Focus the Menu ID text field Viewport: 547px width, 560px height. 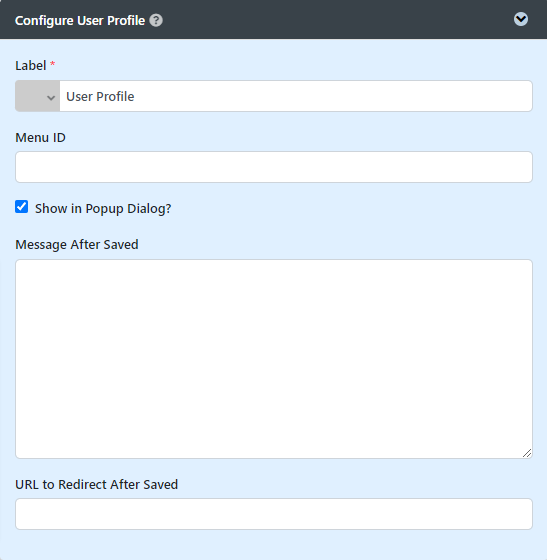(x=274, y=167)
